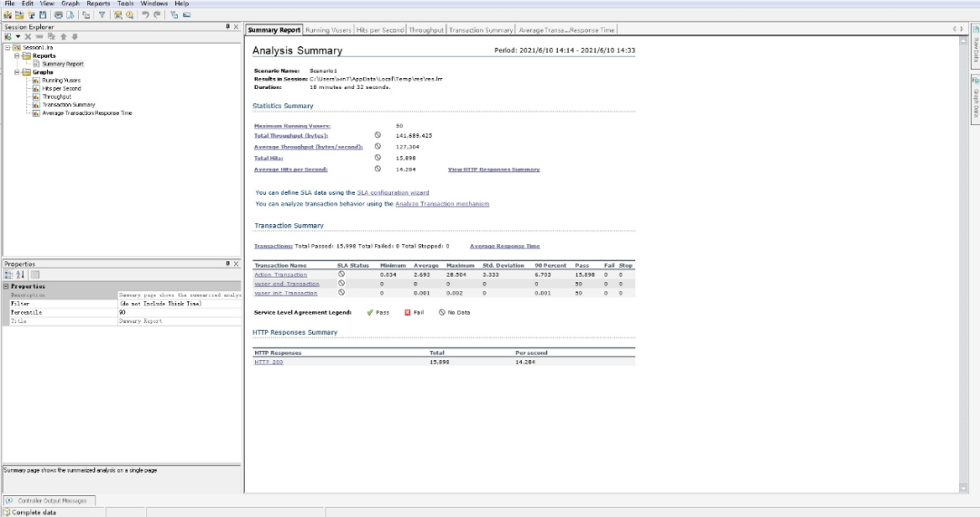Open the Reports menu

pos(98,4)
